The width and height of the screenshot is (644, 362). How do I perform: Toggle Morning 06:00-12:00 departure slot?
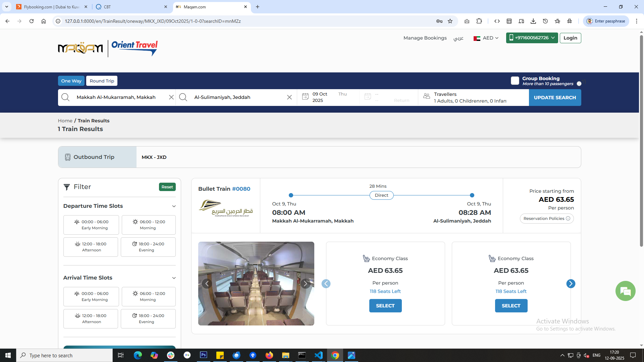pyautogui.click(x=149, y=225)
